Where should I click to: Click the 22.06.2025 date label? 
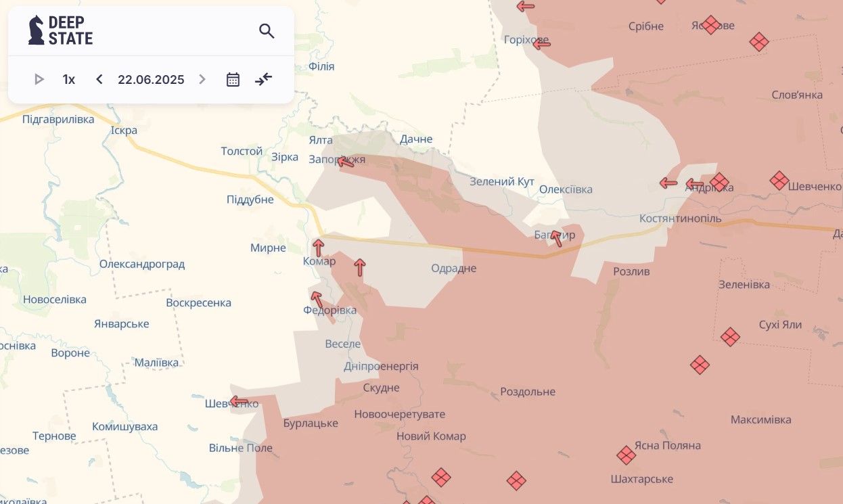[x=151, y=80]
